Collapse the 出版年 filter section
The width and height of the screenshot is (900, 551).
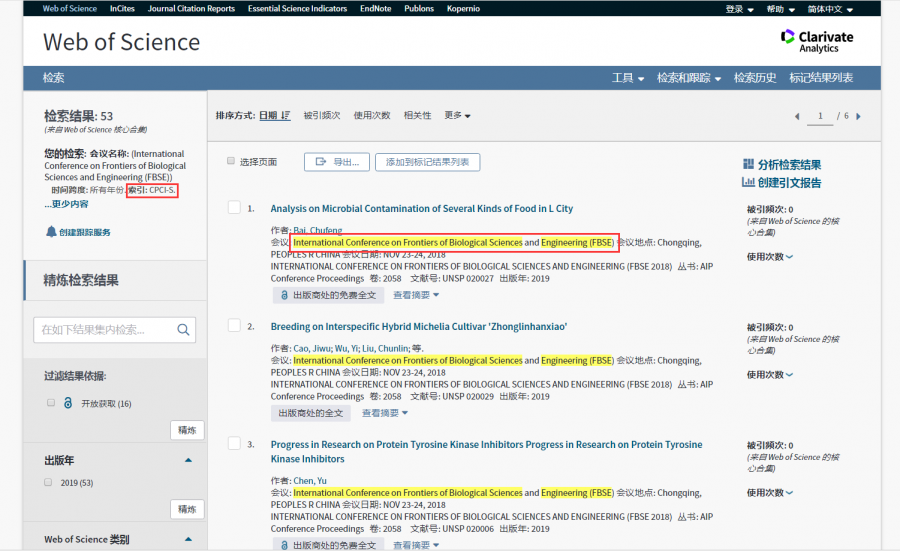(x=188, y=460)
